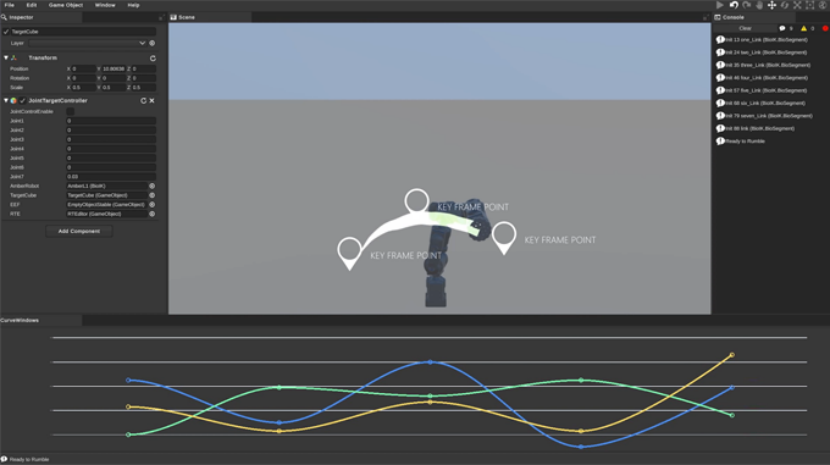The width and height of the screenshot is (830, 465).
Task: Click the Redo arrow icon
Action: coord(746,5)
